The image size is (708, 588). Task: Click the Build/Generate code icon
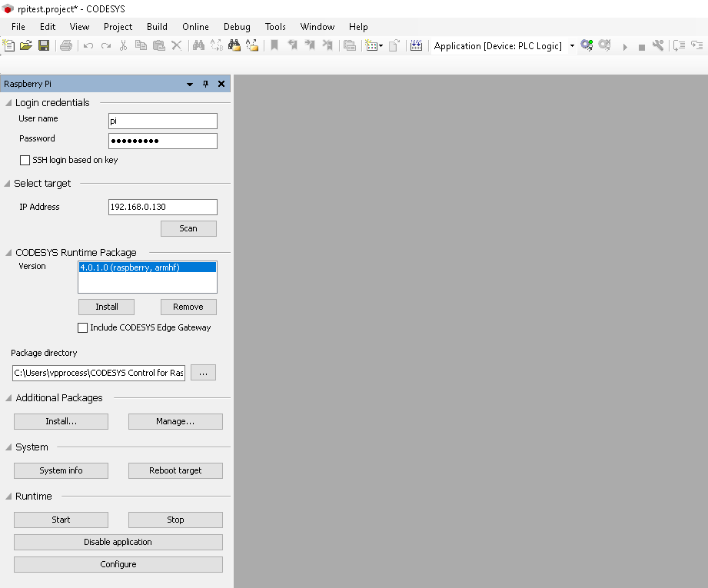[x=417, y=45]
